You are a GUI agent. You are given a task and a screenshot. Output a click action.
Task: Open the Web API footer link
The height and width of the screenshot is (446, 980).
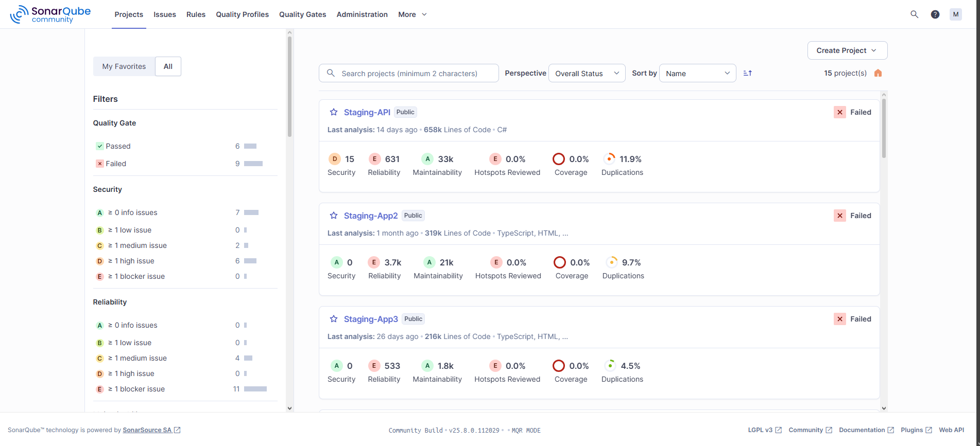coord(951,430)
